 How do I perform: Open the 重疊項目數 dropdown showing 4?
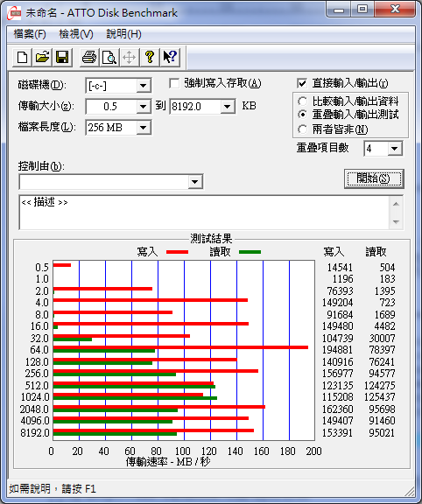tap(395, 149)
